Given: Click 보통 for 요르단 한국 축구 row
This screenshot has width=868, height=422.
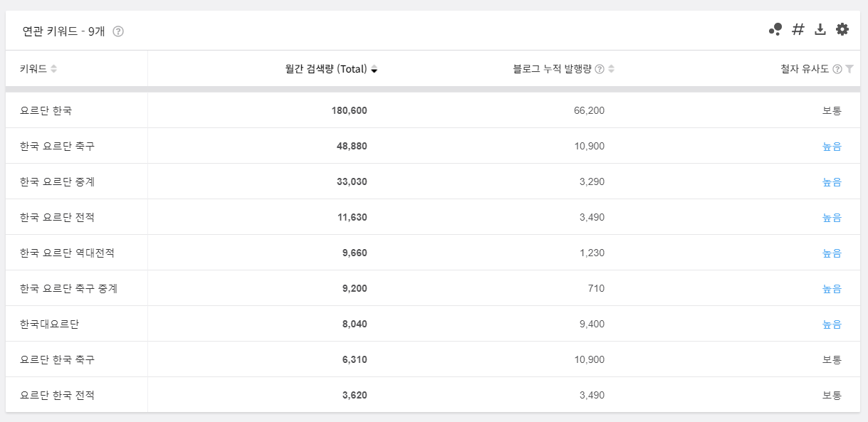Looking at the screenshot, I should coord(832,359).
